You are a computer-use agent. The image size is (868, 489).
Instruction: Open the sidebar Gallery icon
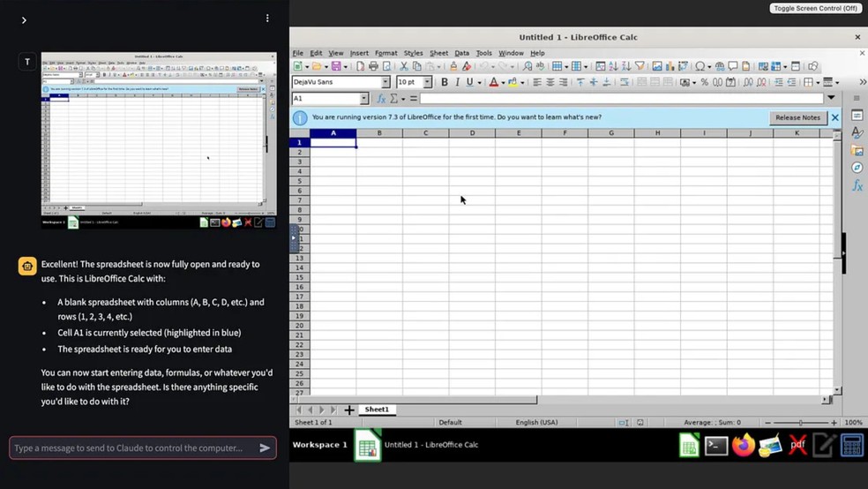tap(857, 151)
